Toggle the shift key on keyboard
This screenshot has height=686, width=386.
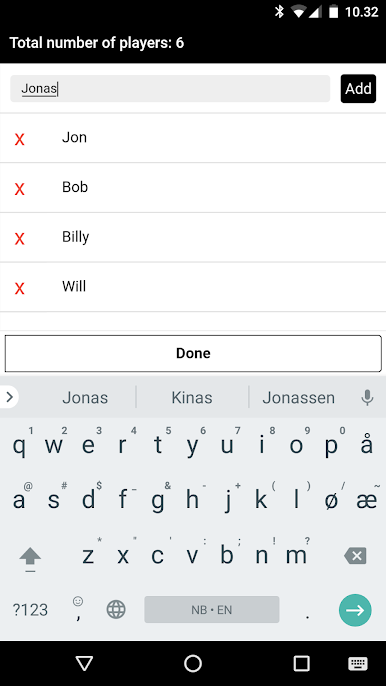point(30,558)
